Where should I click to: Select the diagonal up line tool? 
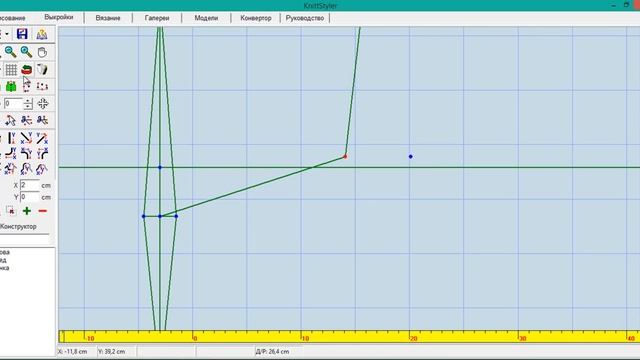tap(42, 138)
